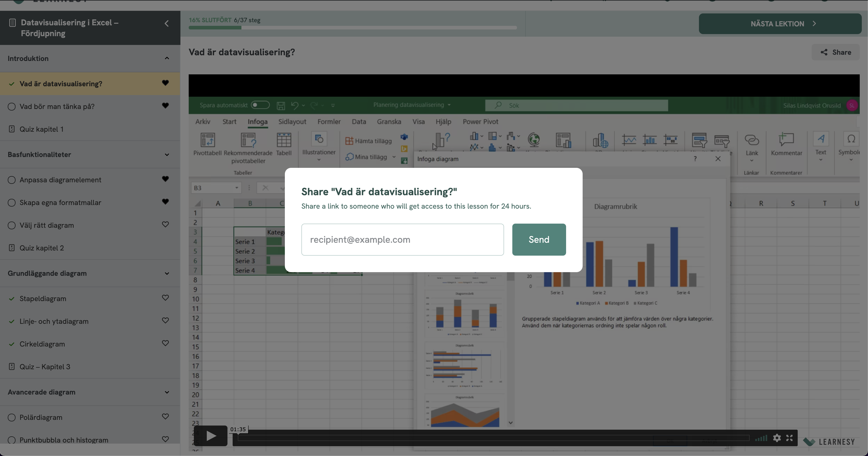Screen dimensions: 868x456
Task: Click the Länk icon in ribbon
Action: pos(752,140)
